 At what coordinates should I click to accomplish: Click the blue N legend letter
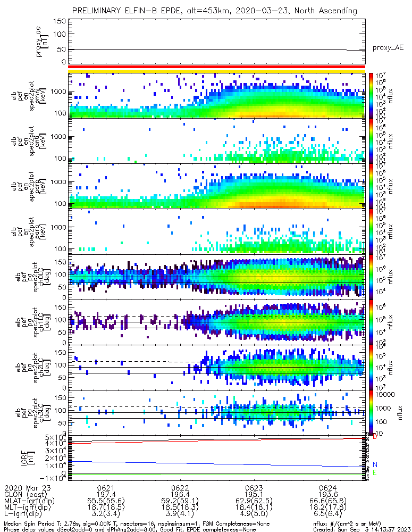375,464
